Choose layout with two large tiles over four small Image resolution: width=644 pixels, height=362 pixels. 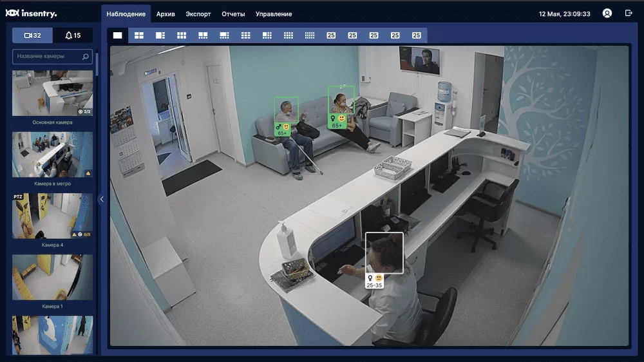coord(203,35)
